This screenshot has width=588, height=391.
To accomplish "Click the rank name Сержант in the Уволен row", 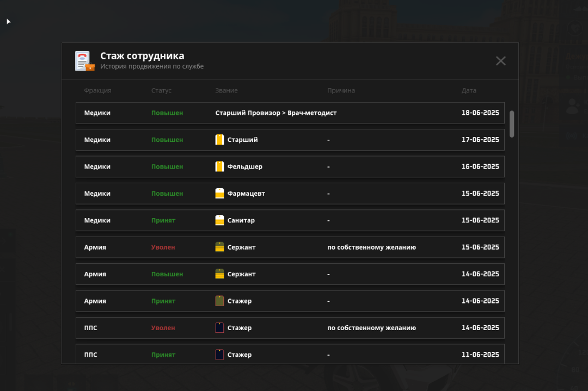I will point(242,247).
